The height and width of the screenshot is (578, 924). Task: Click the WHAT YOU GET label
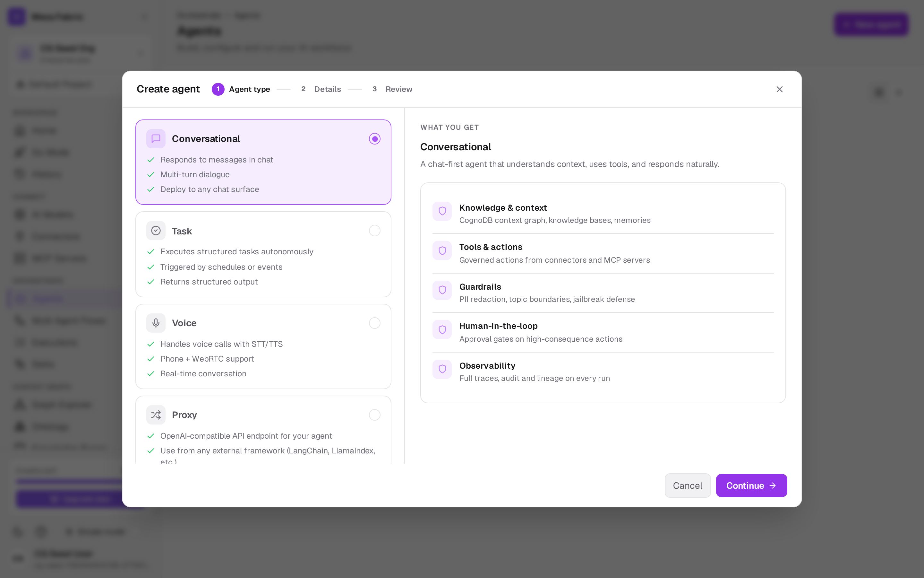point(449,127)
